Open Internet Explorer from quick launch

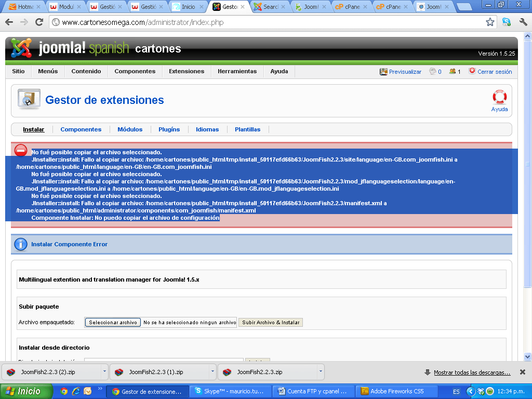[76, 391]
